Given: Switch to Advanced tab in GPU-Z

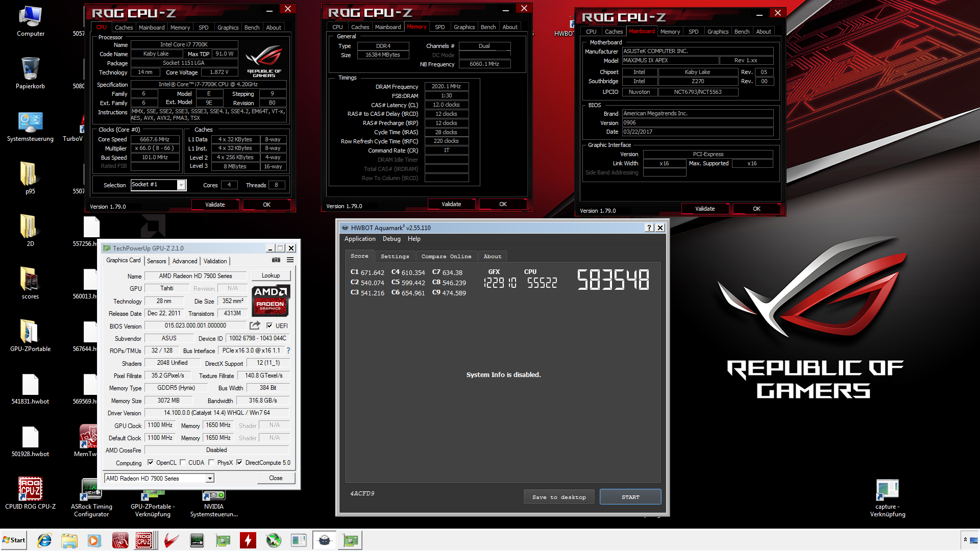Looking at the screenshot, I should click(x=185, y=261).
